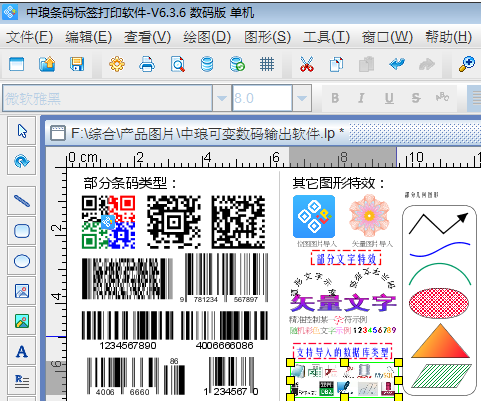Select the colorful QR code on canvas
The image size is (481, 401).
pyautogui.click(x=109, y=222)
